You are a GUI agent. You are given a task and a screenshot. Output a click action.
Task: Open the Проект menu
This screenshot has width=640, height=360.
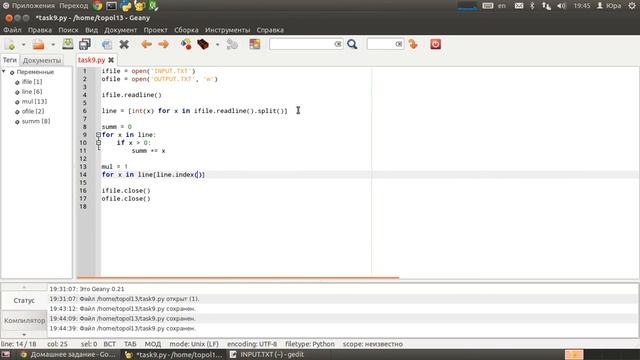pyautogui.click(x=156, y=30)
